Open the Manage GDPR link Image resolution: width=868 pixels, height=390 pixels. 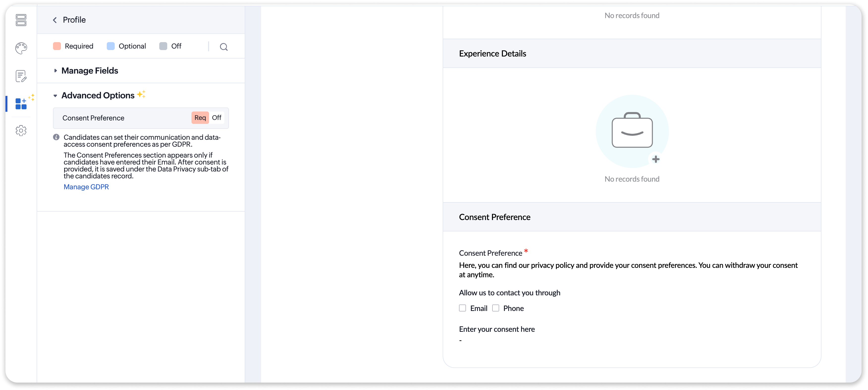86,187
